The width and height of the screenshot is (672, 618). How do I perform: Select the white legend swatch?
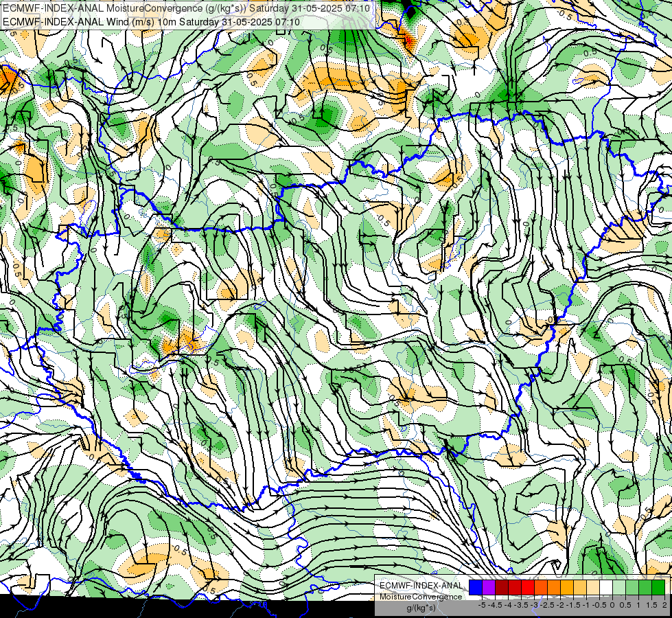coord(606,587)
